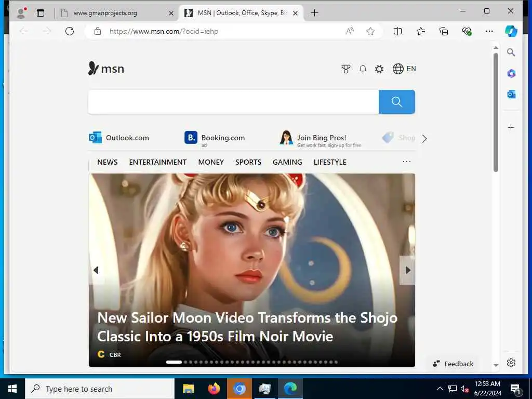Open the Feedback button

coord(453,364)
